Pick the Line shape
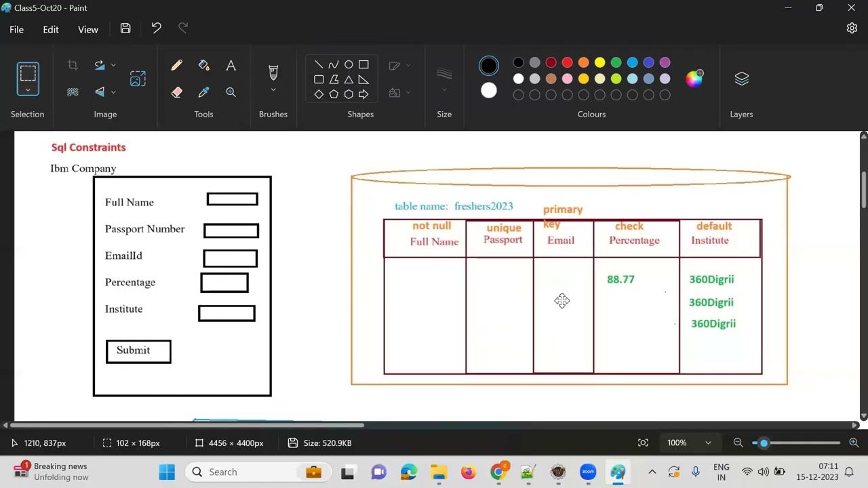The width and height of the screenshot is (868, 488). tap(319, 64)
